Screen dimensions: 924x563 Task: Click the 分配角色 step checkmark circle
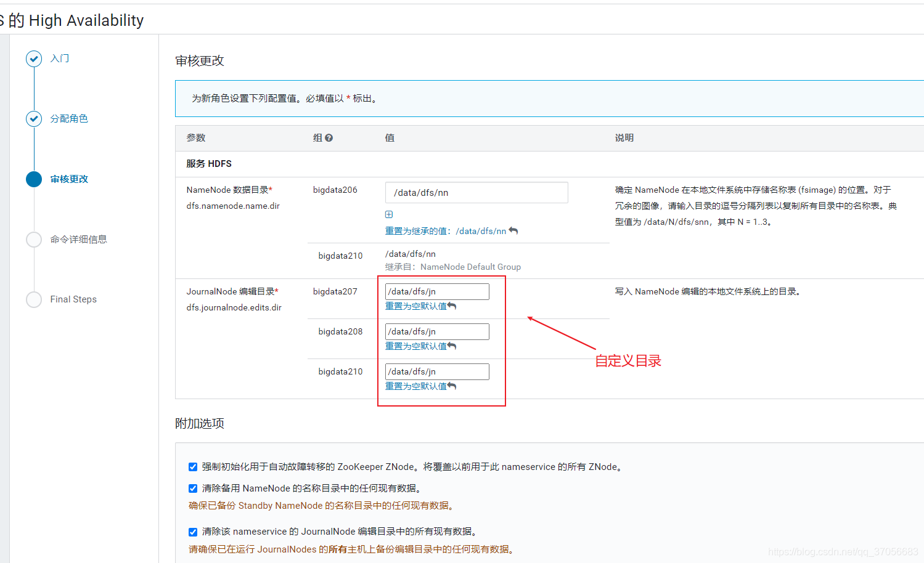click(x=34, y=118)
